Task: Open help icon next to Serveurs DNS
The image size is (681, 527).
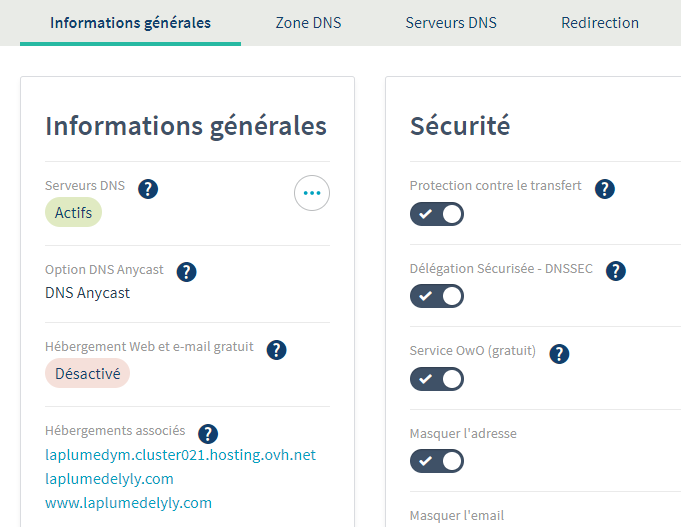Action: point(148,188)
